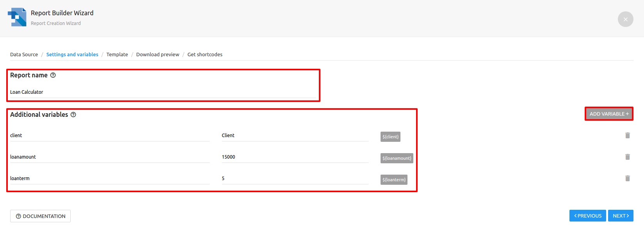Screen dimensions: 644x234
Task: Delete the loanamount variable with trash icon
Action: pos(628,157)
